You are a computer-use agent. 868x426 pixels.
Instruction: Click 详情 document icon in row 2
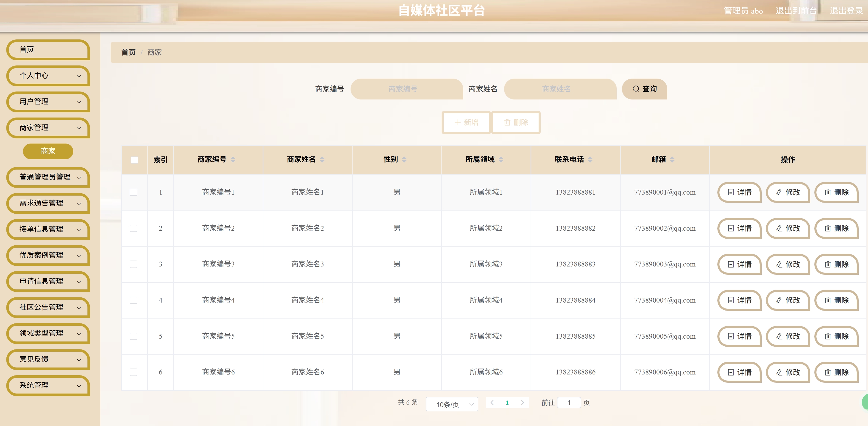coord(731,228)
